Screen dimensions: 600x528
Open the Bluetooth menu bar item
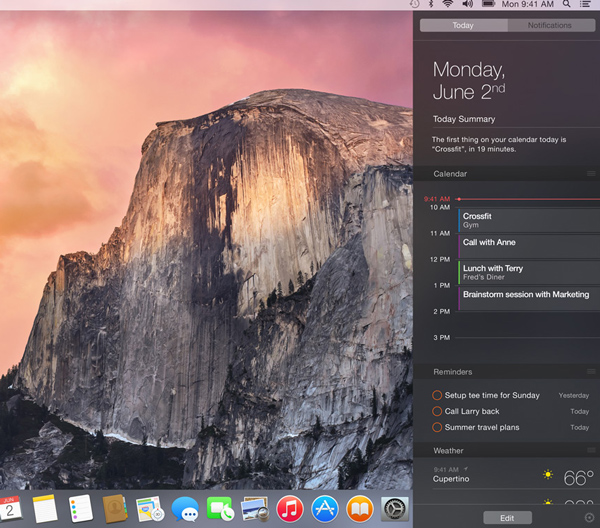coord(430,5)
